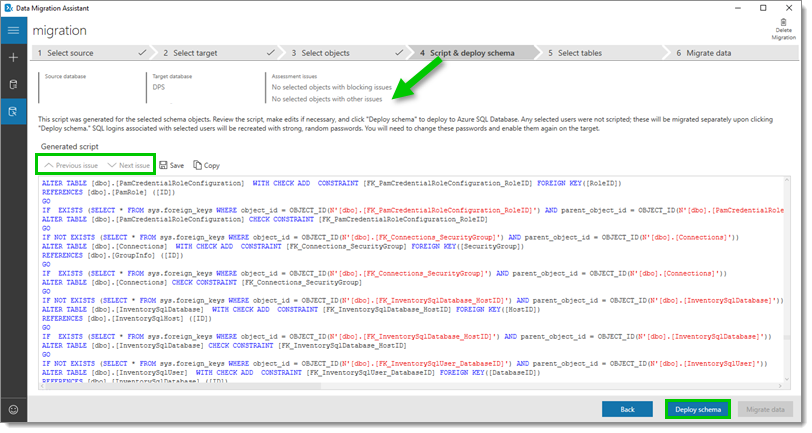Open the Migrations icon in sidebar
This screenshot has height=433, width=812.
(14, 112)
